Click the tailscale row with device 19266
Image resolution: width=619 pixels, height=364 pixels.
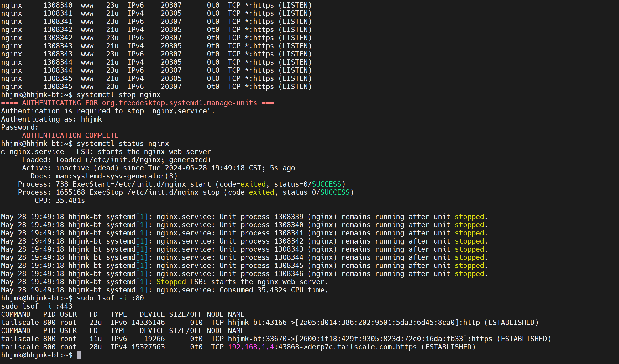click(x=276, y=339)
